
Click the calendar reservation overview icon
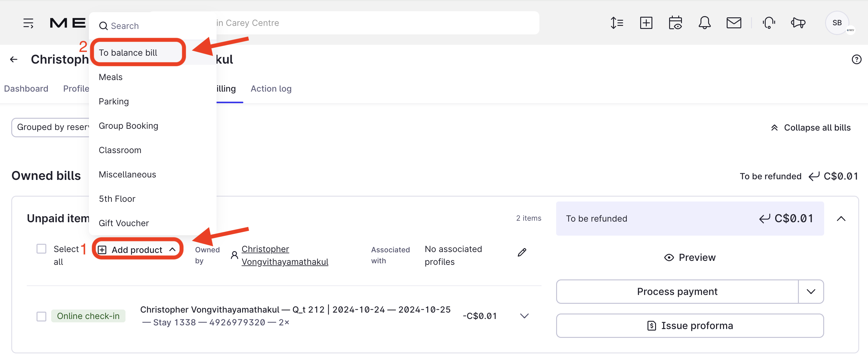[675, 23]
